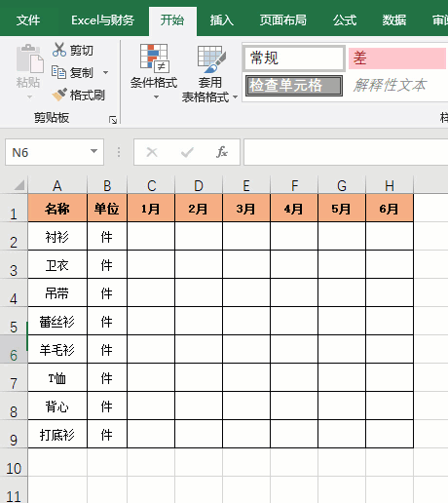Select the Format Painter brush

coord(59,95)
